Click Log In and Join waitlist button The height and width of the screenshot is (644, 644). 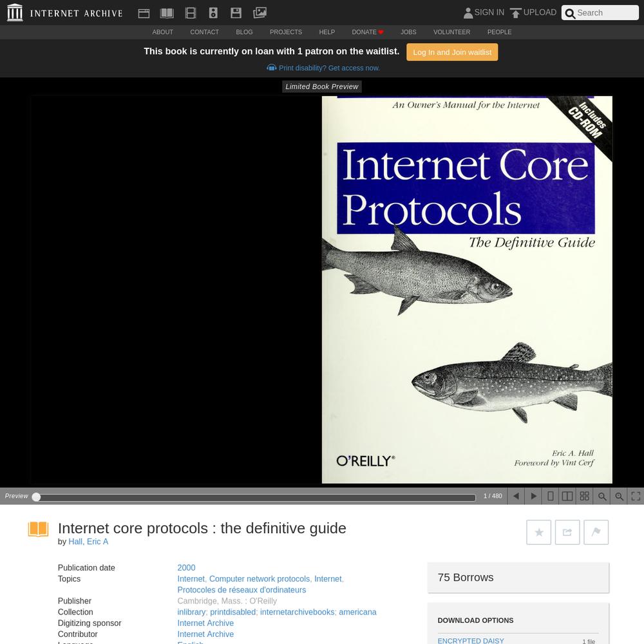[x=452, y=52]
